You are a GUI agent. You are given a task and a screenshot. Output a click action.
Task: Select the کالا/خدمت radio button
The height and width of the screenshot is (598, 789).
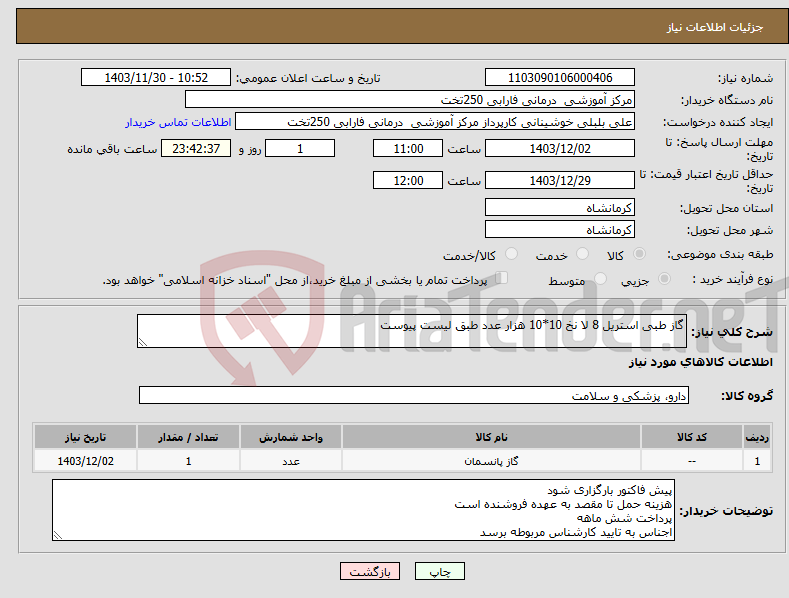tap(511, 254)
